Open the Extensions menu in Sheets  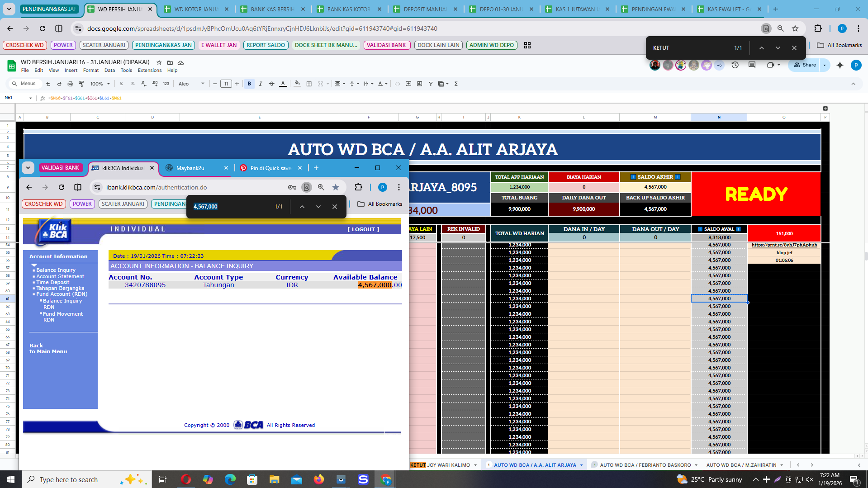point(150,70)
